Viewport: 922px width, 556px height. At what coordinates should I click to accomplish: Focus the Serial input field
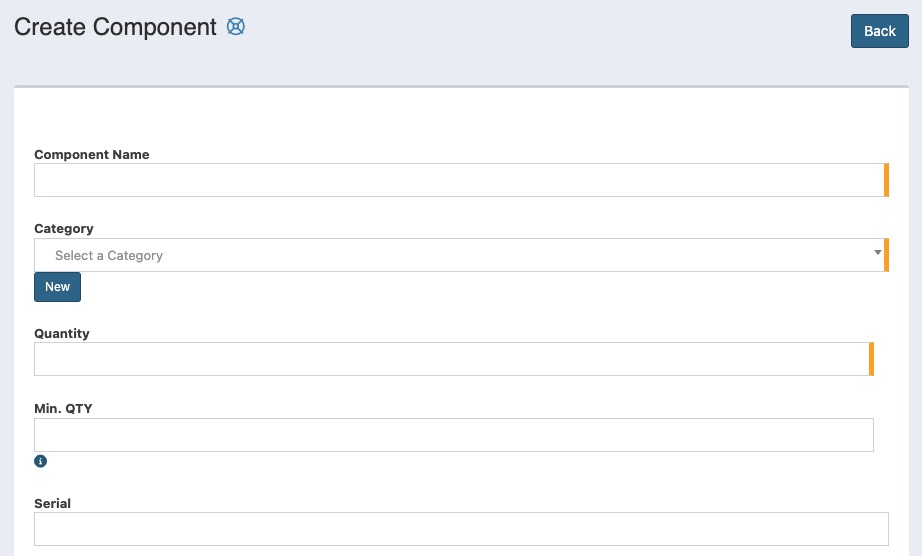pos(460,529)
